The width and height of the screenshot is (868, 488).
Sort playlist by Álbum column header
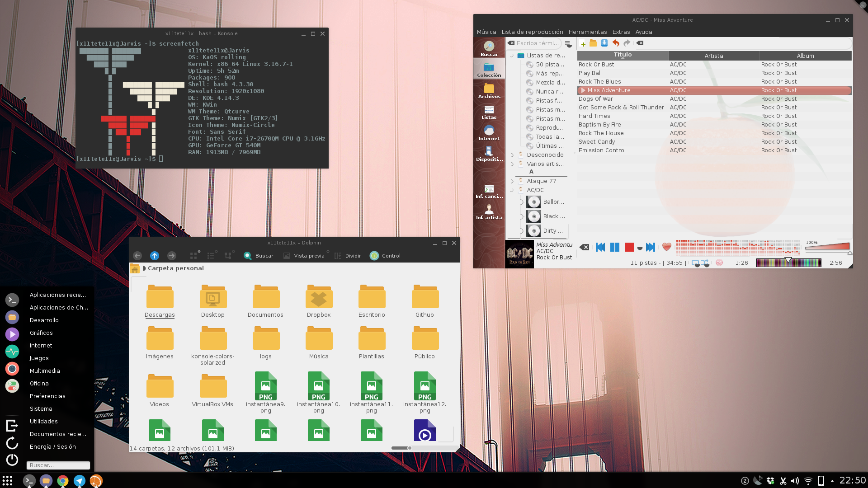(805, 56)
